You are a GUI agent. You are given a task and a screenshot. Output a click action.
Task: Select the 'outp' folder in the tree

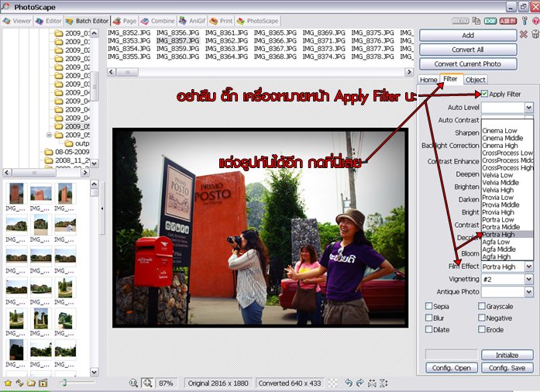tap(77, 143)
